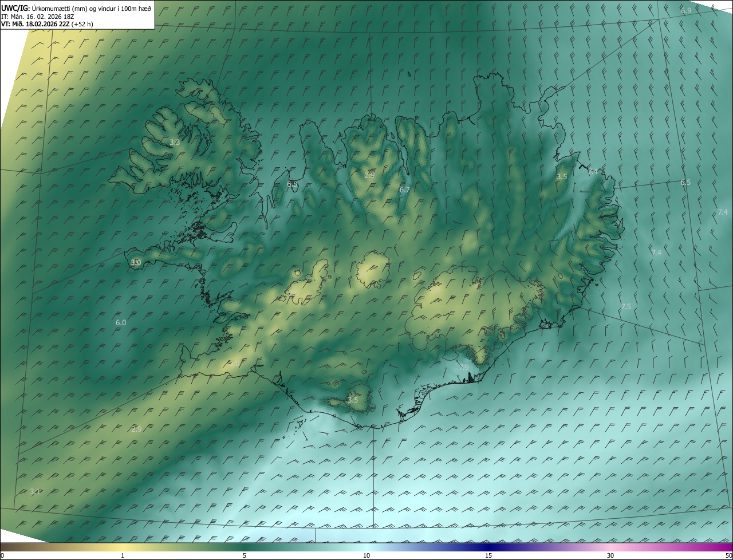The image size is (733, 560).
Task: Click the 6.0 value in Faxaflói bay
Action: [x=121, y=322]
